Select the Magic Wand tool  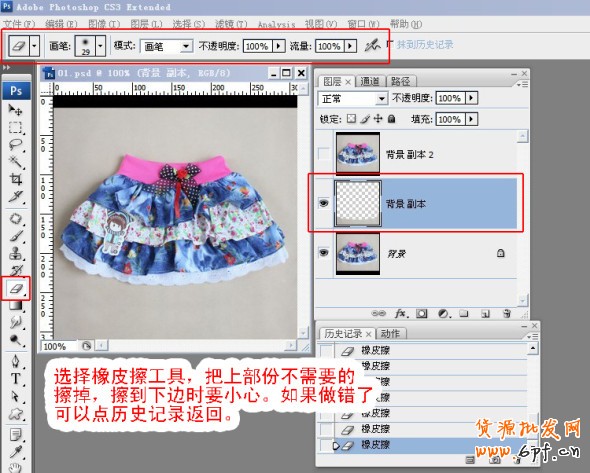coord(16,162)
